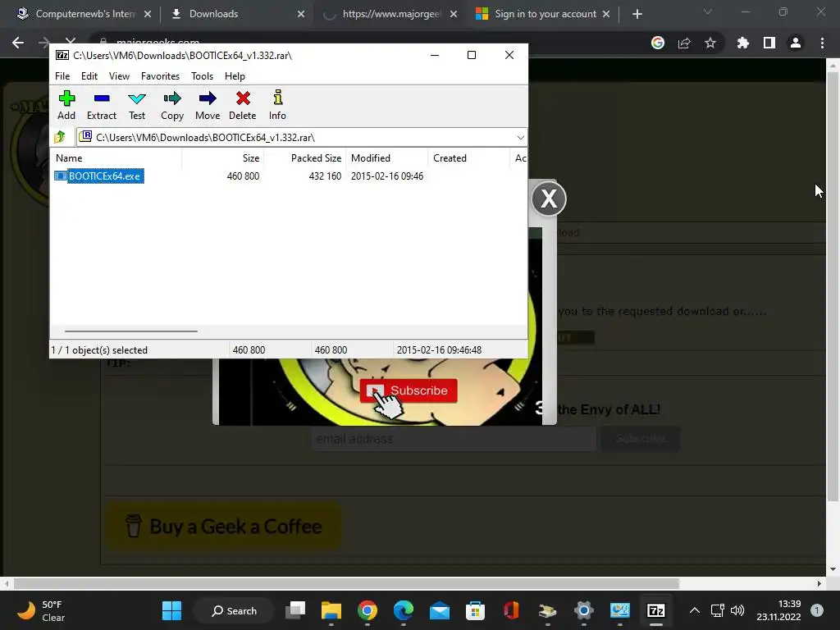The width and height of the screenshot is (840, 630).
Task: Click the Buy a Geek a Coffee button
Action: pyautogui.click(x=223, y=526)
